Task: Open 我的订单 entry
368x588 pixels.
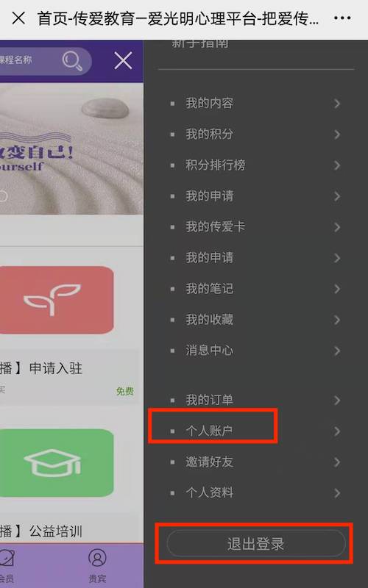Action: 209,400
